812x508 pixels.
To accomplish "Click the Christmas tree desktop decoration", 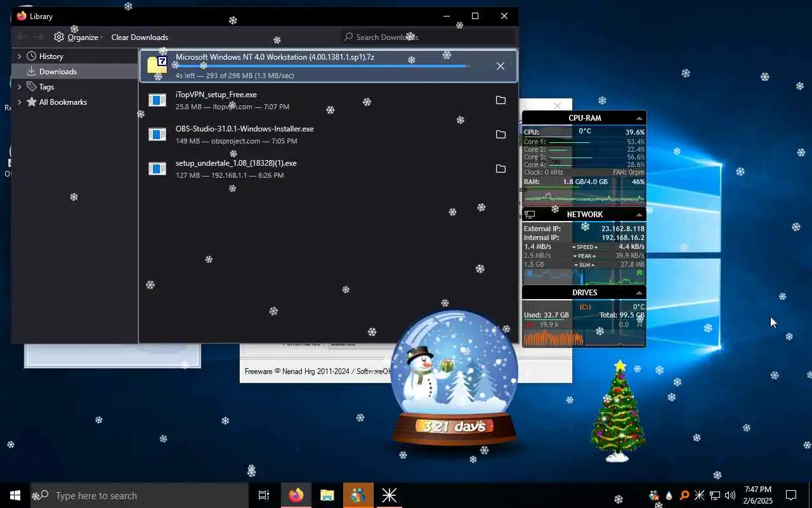I will coord(618,411).
